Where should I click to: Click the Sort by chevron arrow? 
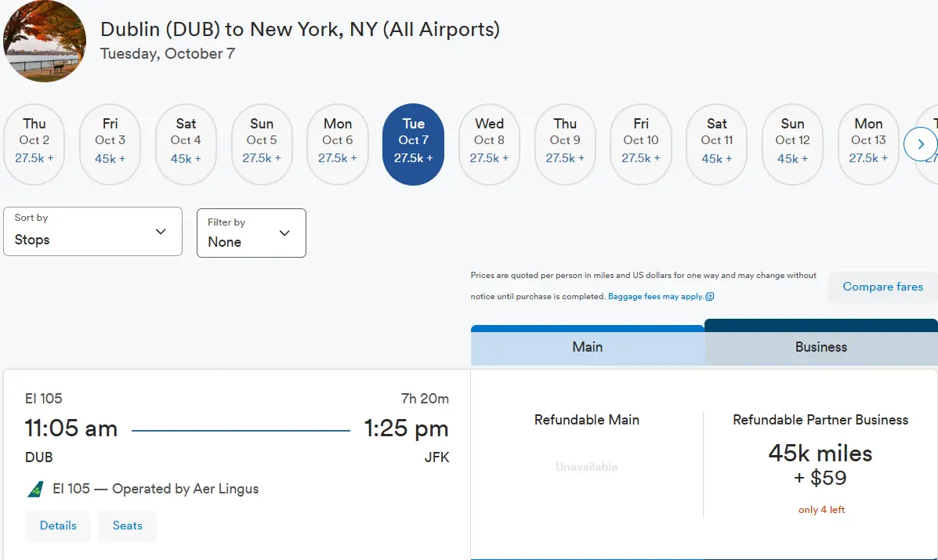click(x=161, y=231)
